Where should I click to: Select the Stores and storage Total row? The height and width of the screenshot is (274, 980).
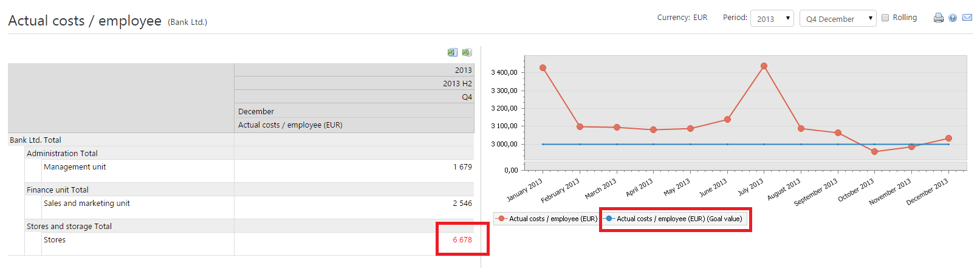[69, 227]
